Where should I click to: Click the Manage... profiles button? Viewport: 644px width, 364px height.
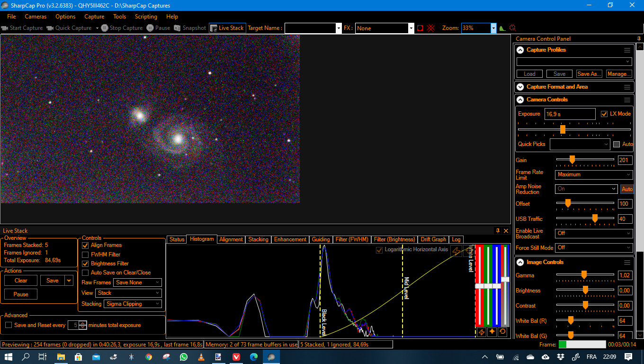pos(619,74)
